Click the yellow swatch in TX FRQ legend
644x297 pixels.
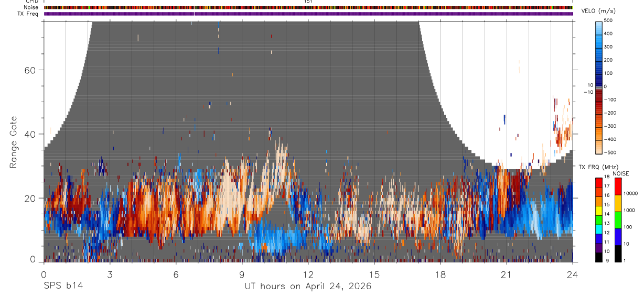coord(598,210)
